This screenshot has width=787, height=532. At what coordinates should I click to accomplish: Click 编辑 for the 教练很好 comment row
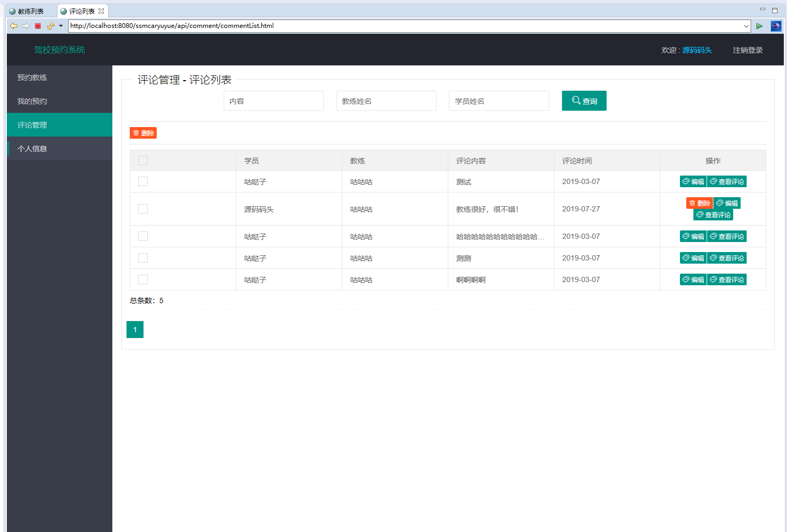(x=727, y=203)
